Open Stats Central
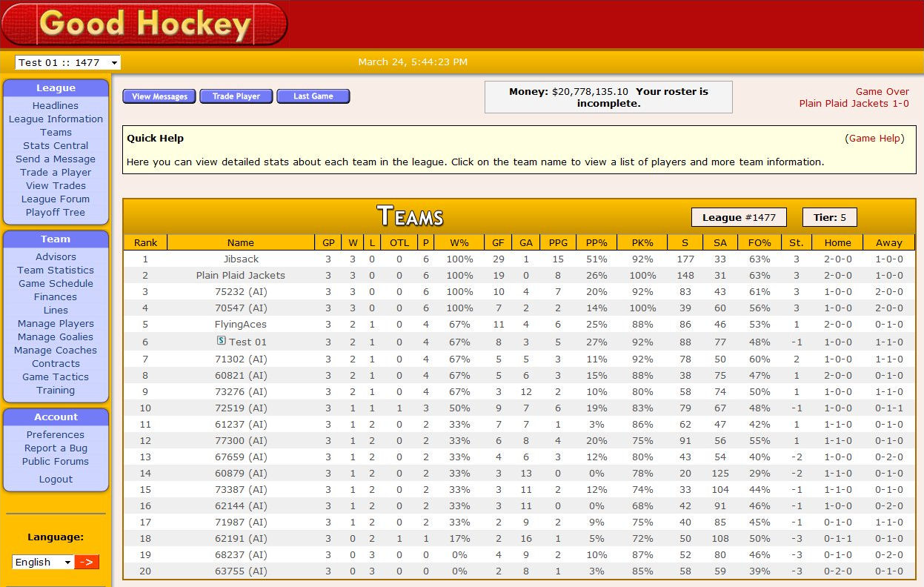924x587 pixels. pyautogui.click(x=56, y=146)
